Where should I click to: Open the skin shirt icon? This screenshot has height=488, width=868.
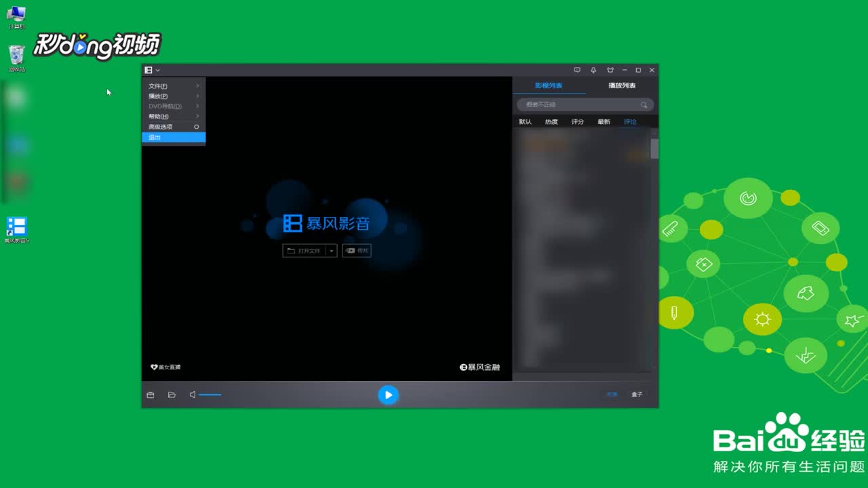610,70
